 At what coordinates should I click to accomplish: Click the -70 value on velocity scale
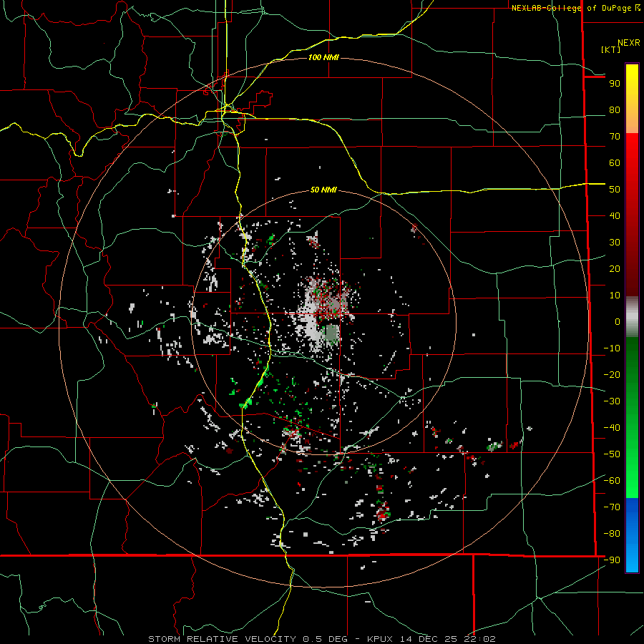(x=612, y=507)
